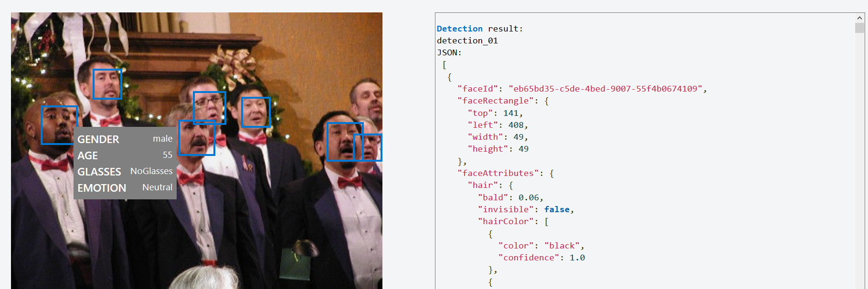Image resolution: width=868 pixels, height=289 pixels.
Task: Click the AGE value 55 in tooltip
Action: (168, 155)
